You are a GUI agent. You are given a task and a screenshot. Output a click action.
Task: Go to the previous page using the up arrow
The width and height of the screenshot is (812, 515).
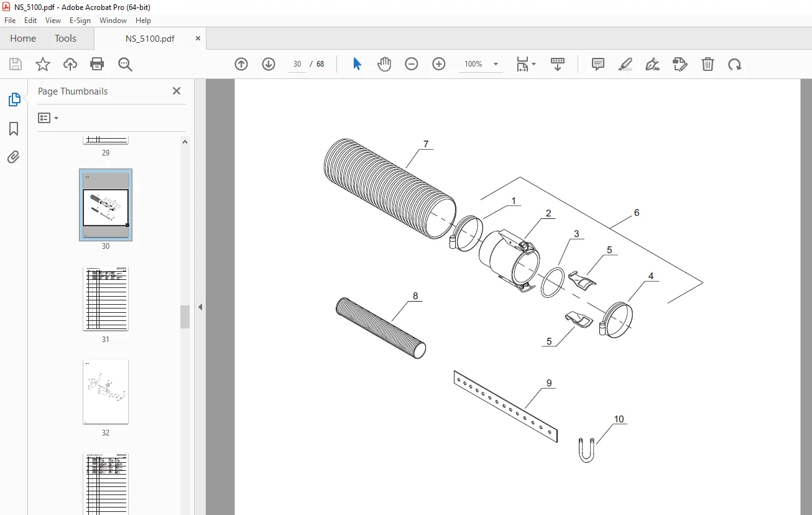coord(241,64)
